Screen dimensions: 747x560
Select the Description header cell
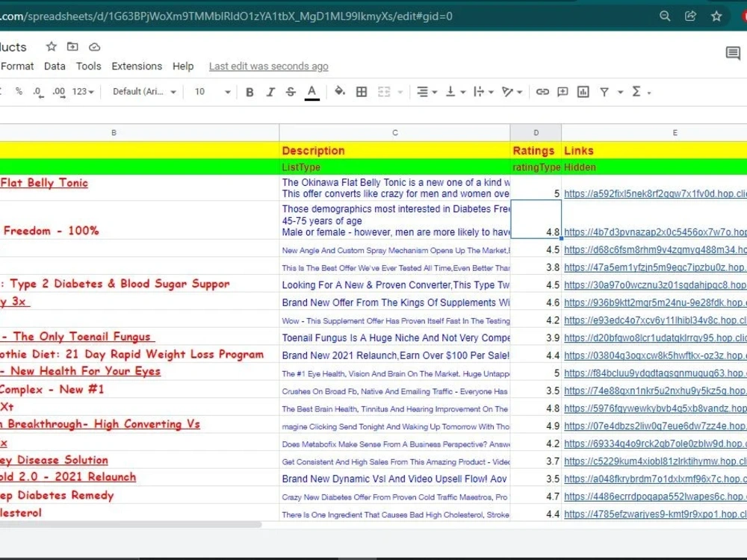point(395,151)
